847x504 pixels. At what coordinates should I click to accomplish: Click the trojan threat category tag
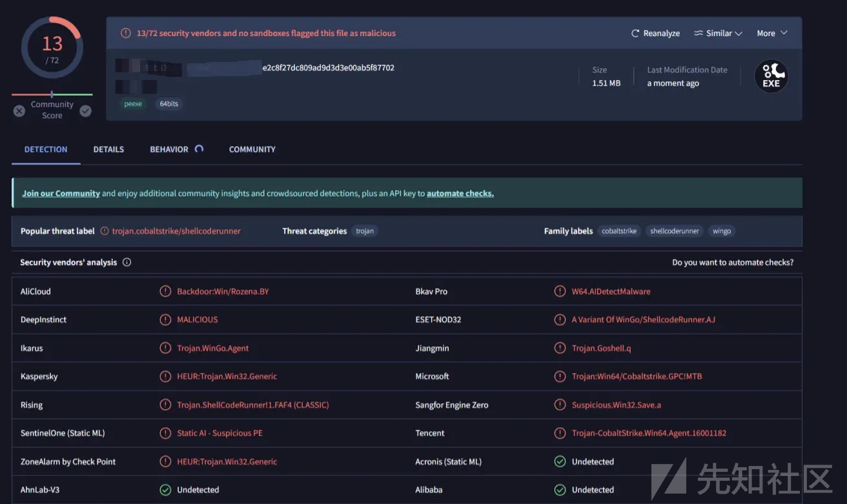[365, 231]
